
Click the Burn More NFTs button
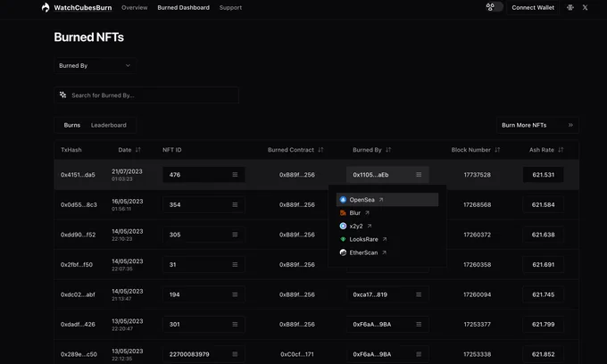tap(537, 125)
